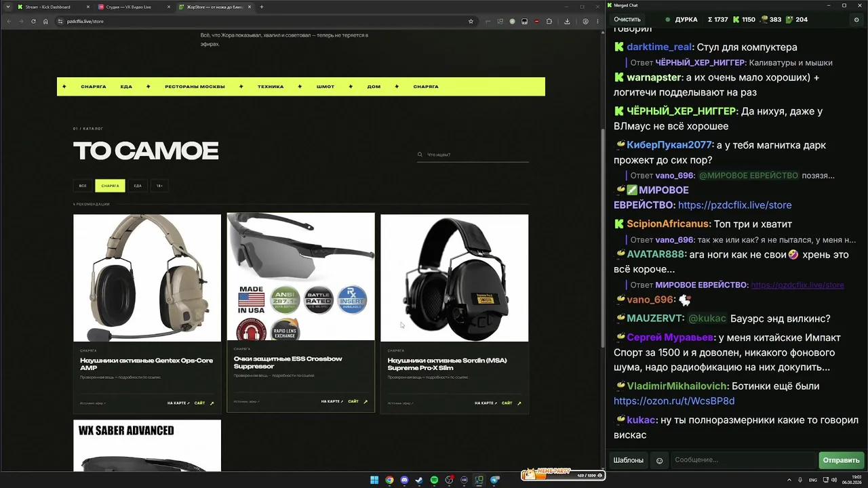Toggle the 18+ catalog filter
Screen dimensions: 868x488
[x=159, y=186]
